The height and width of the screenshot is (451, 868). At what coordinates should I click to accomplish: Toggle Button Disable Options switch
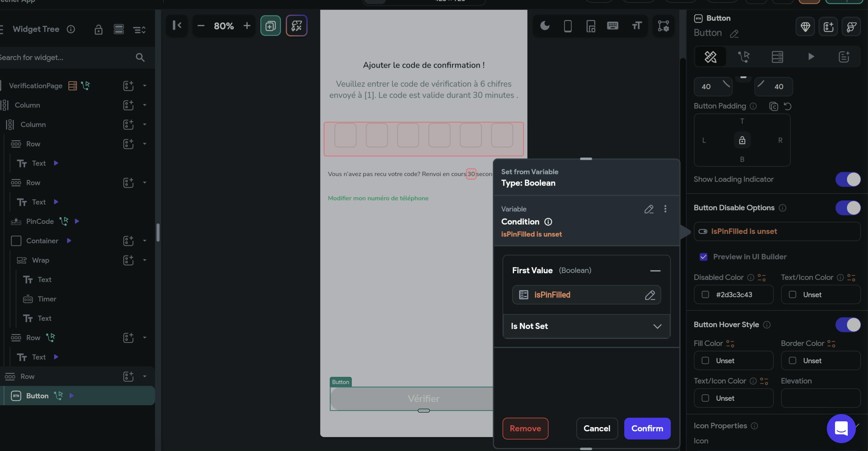click(847, 208)
